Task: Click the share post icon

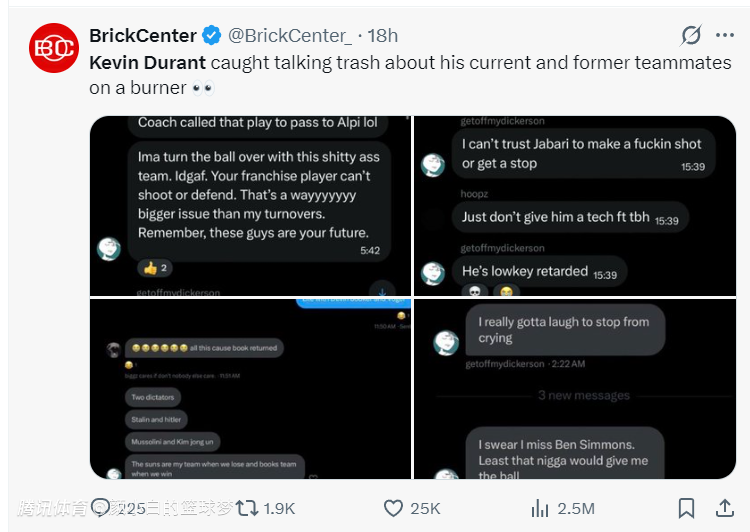Action: click(723, 508)
